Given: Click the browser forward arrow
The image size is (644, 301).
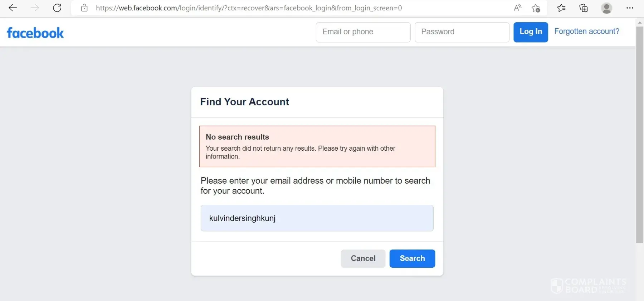Looking at the screenshot, I should click(35, 8).
